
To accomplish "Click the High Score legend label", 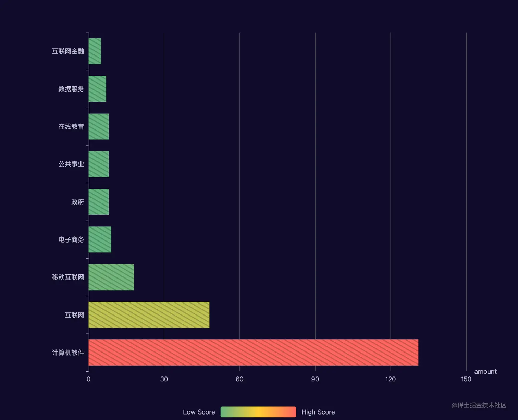I will click(x=318, y=412).
